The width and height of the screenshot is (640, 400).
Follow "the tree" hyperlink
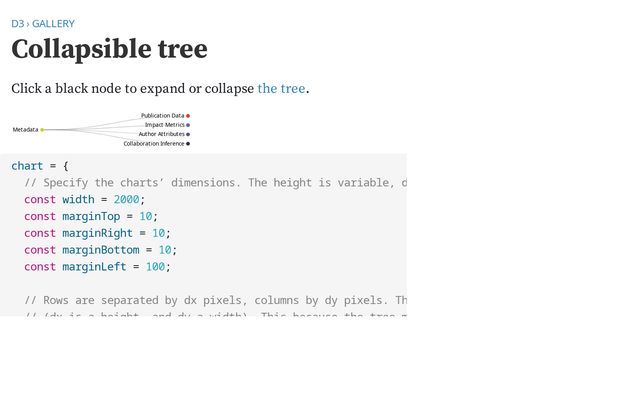(281, 88)
